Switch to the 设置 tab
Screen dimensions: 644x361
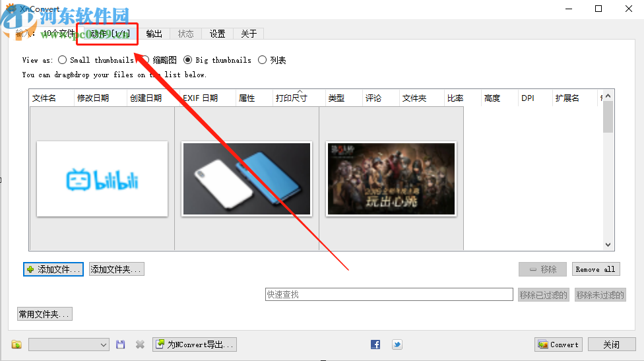point(217,34)
